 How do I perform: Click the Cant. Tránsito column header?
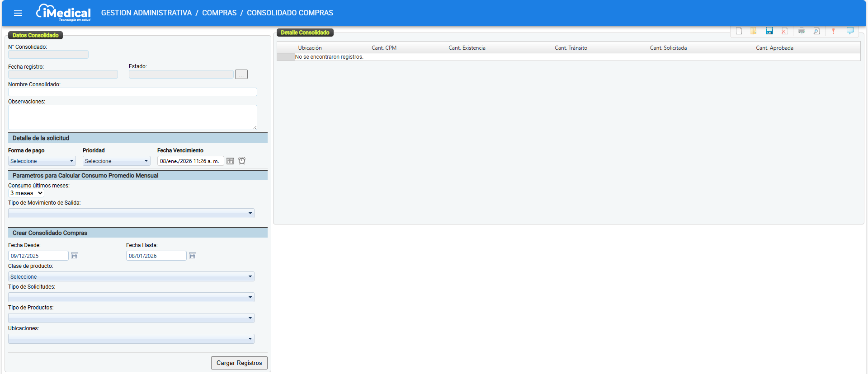tap(571, 48)
